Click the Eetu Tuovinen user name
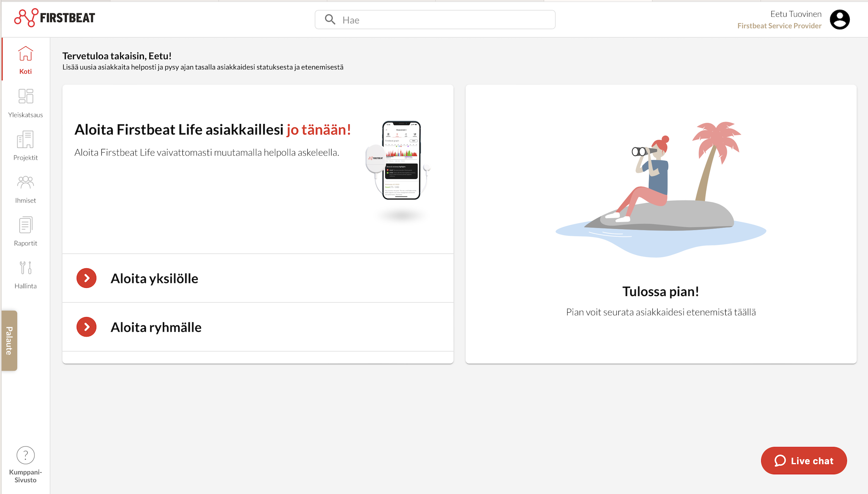868x494 pixels. tap(796, 14)
